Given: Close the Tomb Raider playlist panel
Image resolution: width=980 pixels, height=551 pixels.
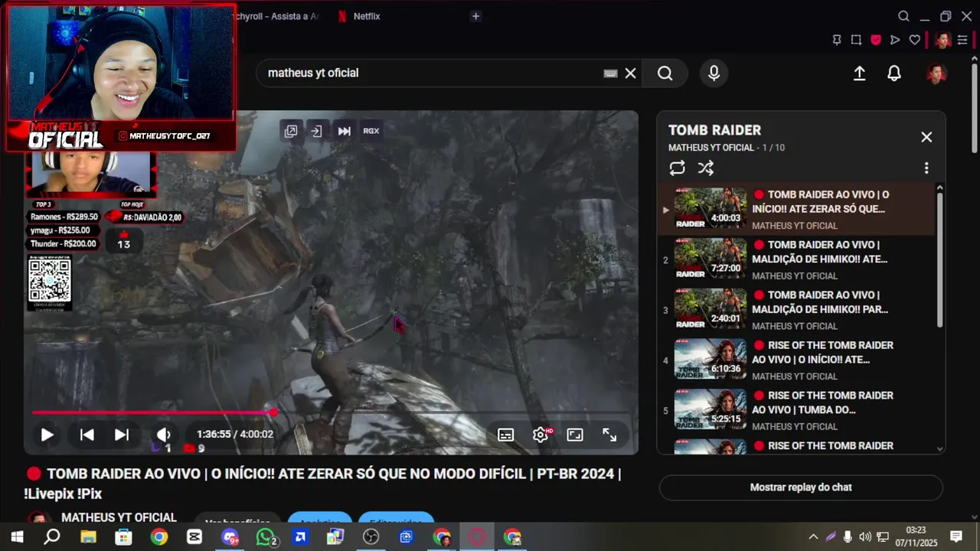Looking at the screenshot, I should pyautogui.click(x=926, y=137).
